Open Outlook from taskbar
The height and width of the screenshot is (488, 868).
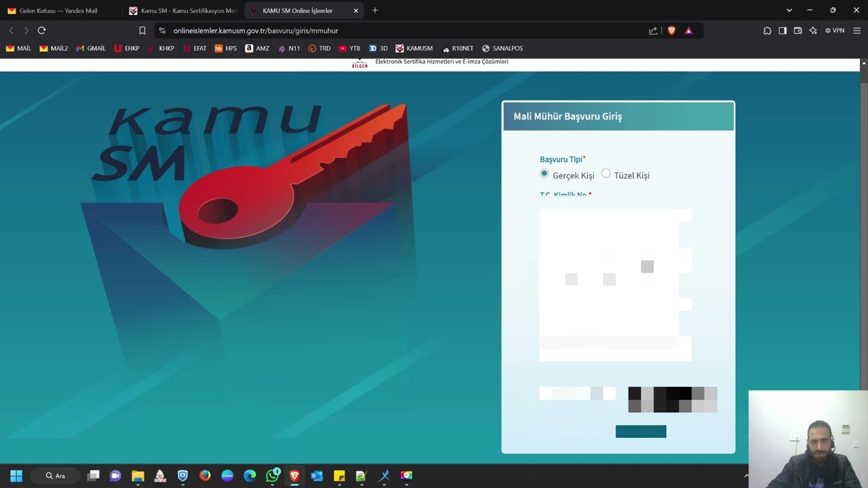317,476
